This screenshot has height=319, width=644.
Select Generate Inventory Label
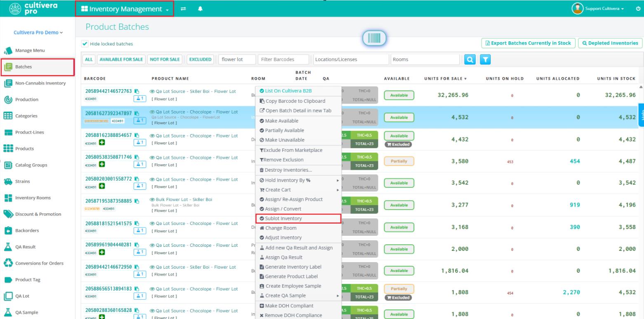coord(298,267)
